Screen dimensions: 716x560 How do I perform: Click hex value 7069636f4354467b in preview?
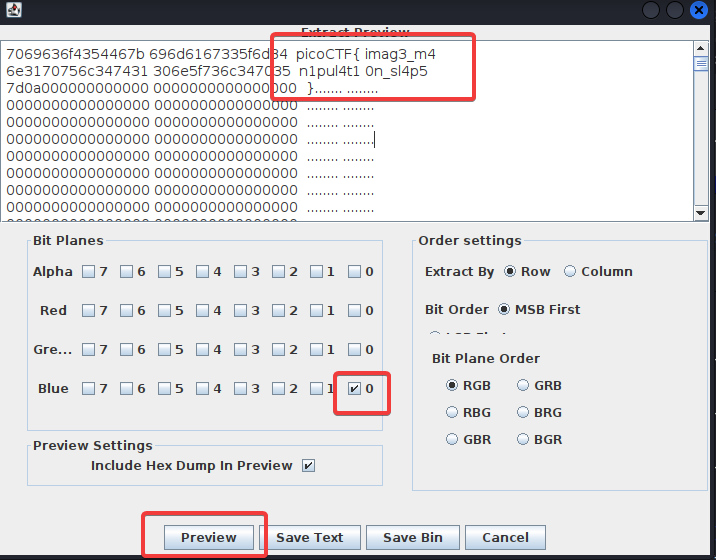75,54
